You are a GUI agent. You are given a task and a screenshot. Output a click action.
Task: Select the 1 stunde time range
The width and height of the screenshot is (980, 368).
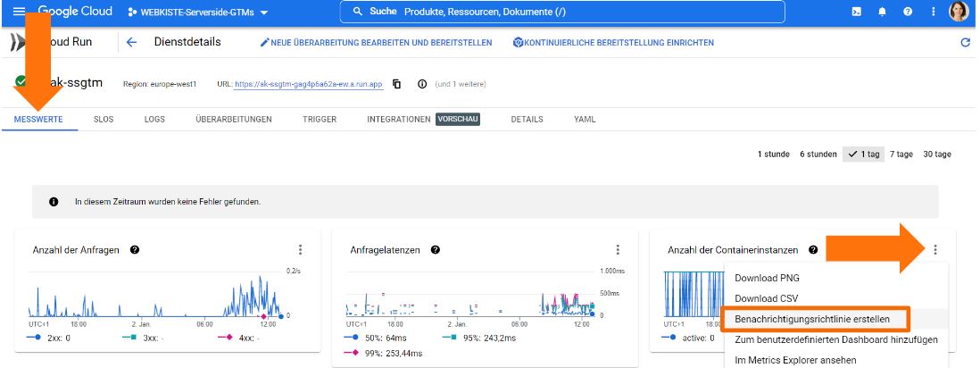[774, 154]
